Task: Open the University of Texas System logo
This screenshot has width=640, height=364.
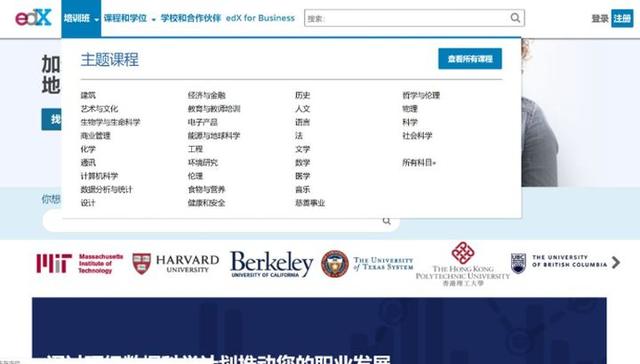Action: click(x=367, y=264)
